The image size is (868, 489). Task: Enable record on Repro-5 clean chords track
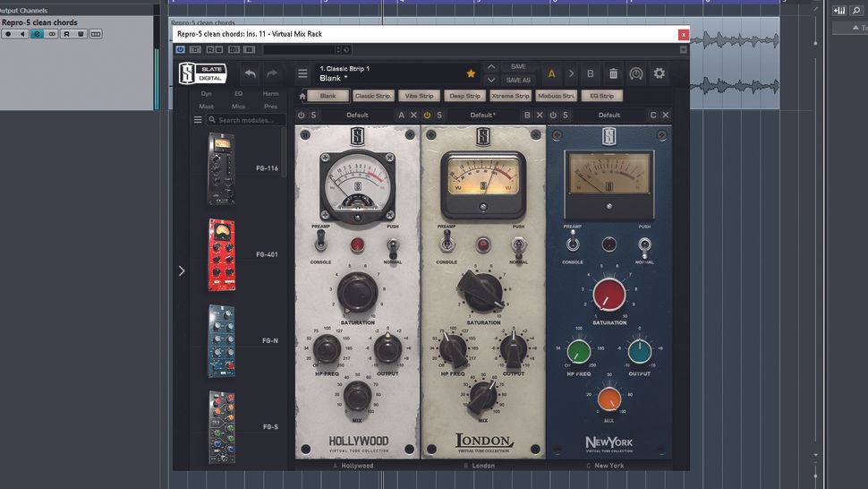[8, 34]
